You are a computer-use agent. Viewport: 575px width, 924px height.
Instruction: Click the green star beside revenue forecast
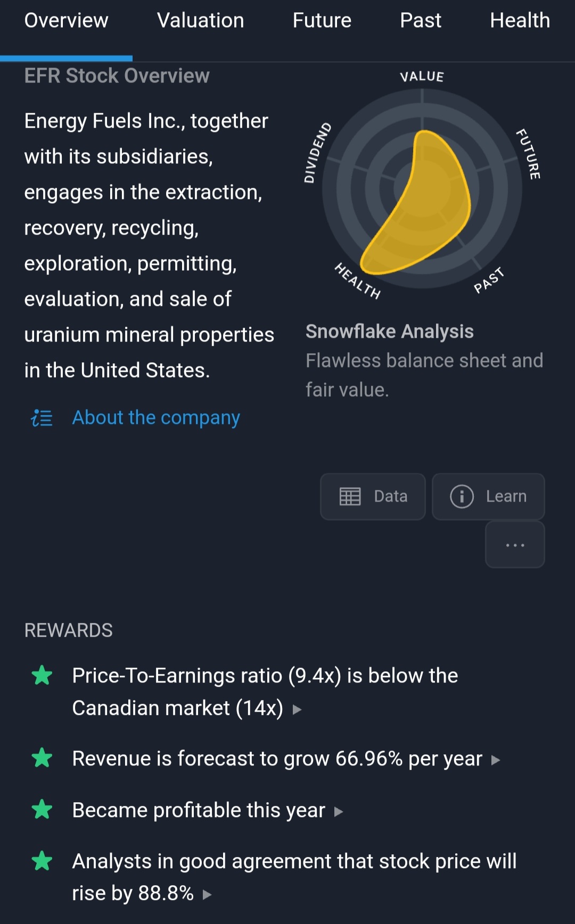pyautogui.click(x=42, y=758)
